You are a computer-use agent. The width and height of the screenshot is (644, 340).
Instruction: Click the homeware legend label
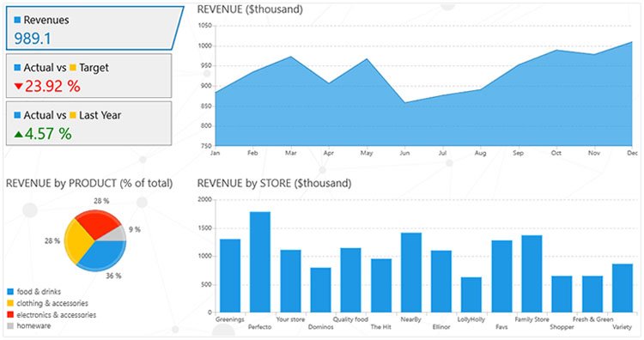pyautogui.click(x=33, y=326)
